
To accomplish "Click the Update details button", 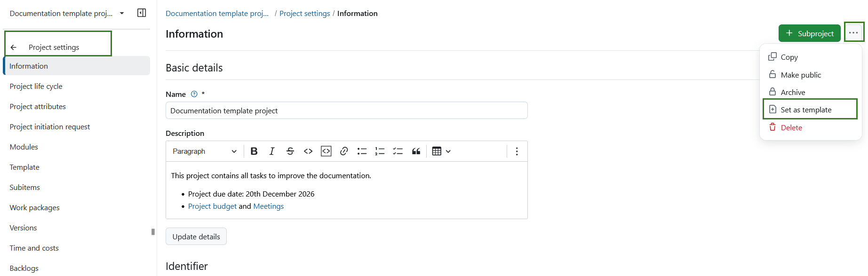I will click(196, 237).
